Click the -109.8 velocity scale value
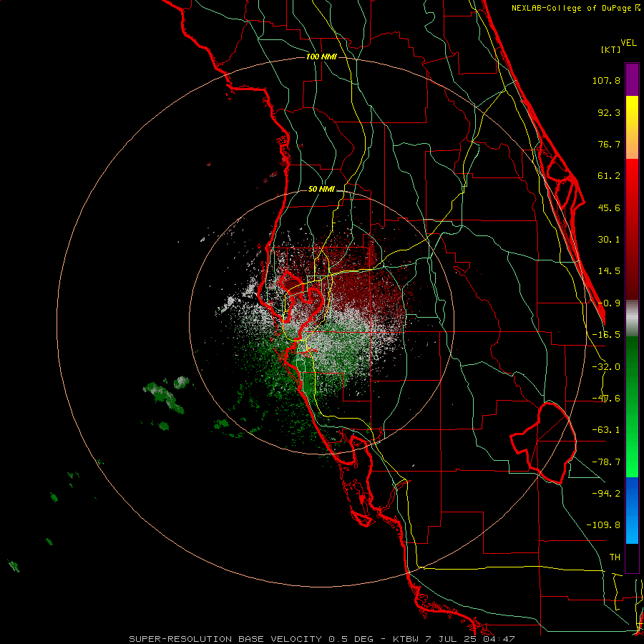 [x=603, y=525]
